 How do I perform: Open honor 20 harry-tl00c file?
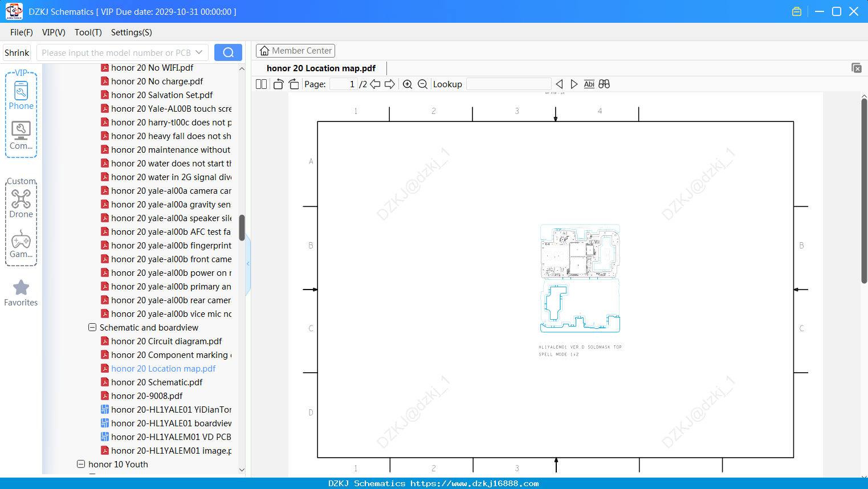166,123
